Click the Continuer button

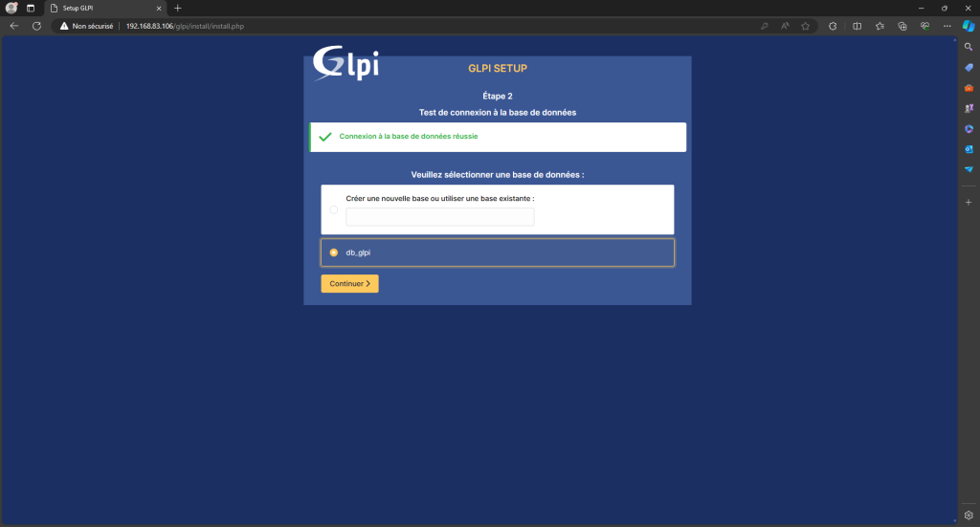pyautogui.click(x=349, y=283)
